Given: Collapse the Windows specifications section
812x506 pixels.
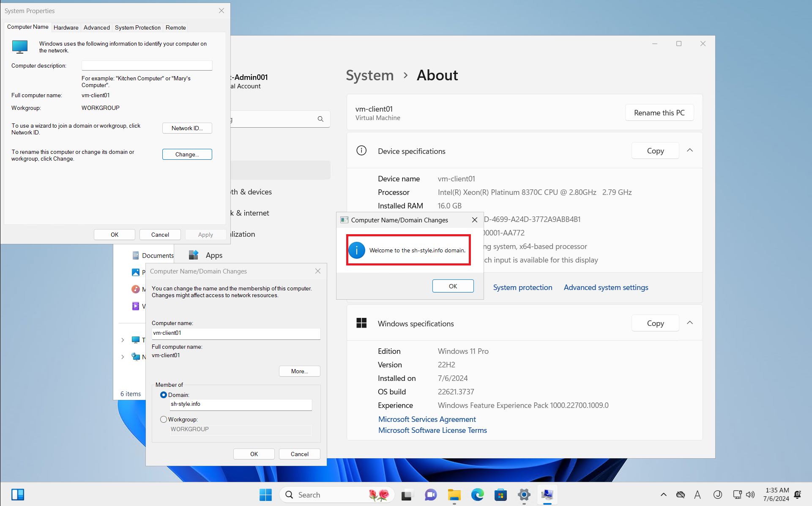Looking at the screenshot, I should [690, 323].
